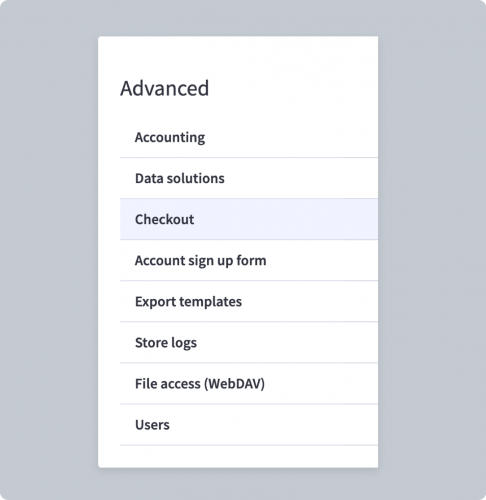Image resolution: width=486 pixels, height=500 pixels.
Task: Open File access (WebDAV)
Action: click(x=249, y=383)
